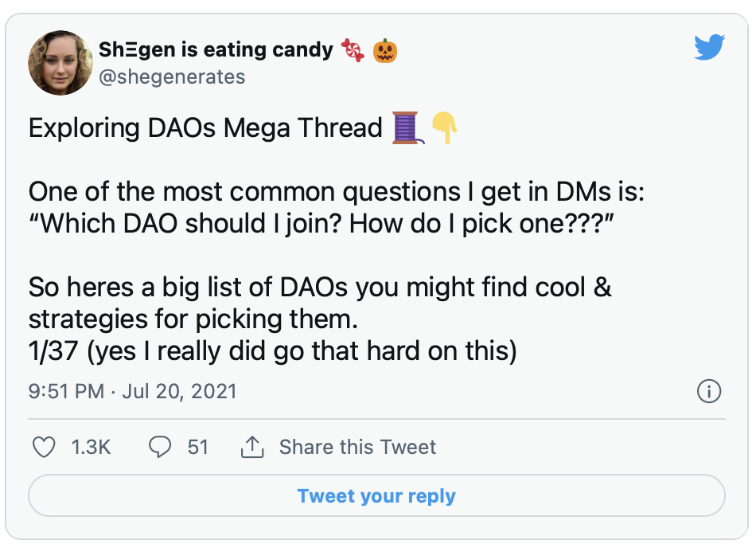The image size is (756, 548).
Task: Like the tweet with the heart icon
Action: point(44,447)
